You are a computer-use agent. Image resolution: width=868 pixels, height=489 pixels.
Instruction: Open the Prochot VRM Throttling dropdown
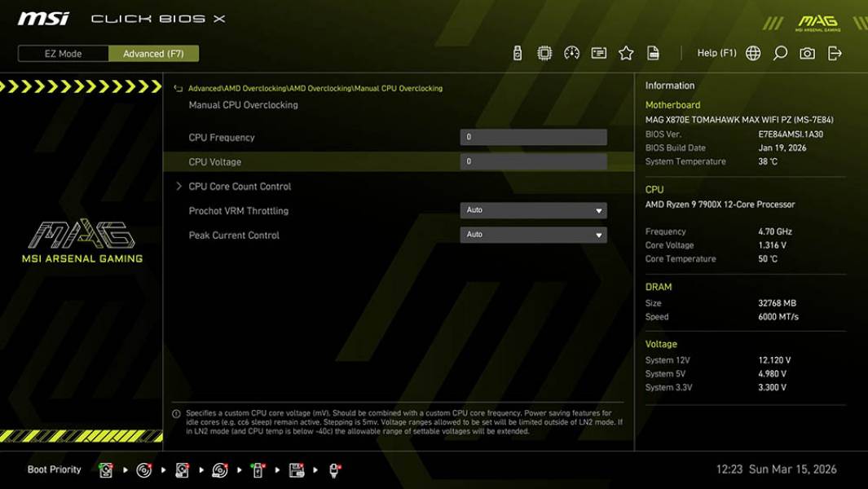coord(535,210)
